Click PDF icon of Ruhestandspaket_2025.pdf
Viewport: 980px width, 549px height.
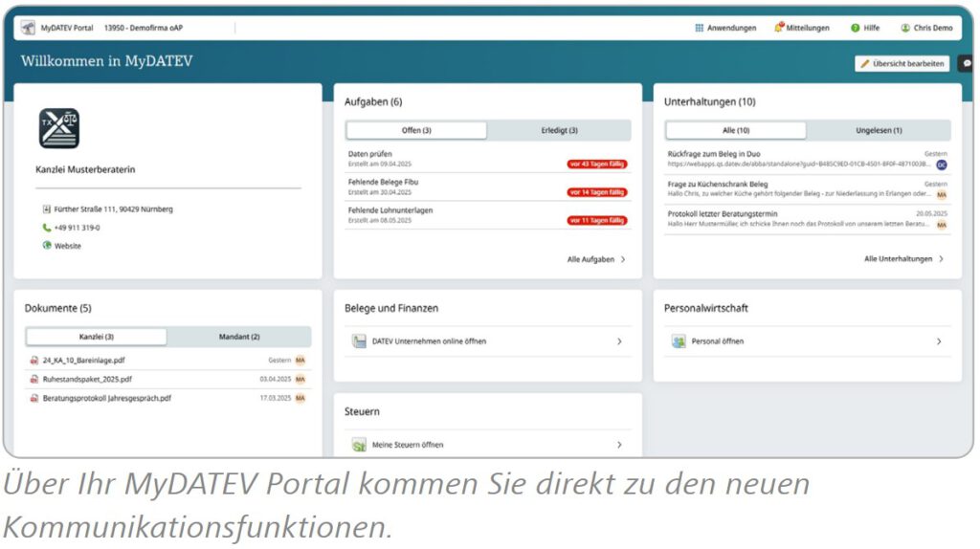33,379
